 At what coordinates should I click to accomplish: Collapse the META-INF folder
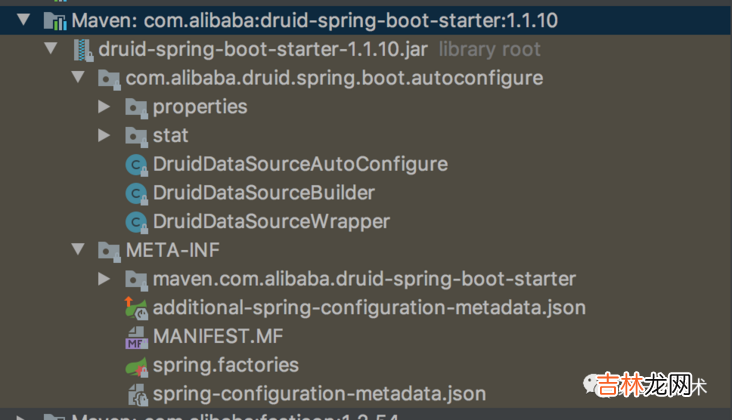tap(77, 250)
